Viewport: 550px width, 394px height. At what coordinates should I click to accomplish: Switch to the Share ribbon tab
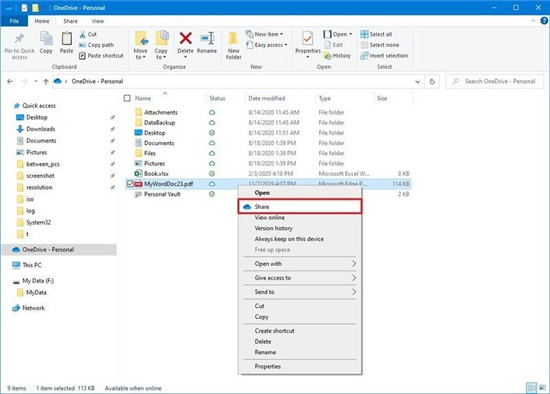click(x=71, y=21)
